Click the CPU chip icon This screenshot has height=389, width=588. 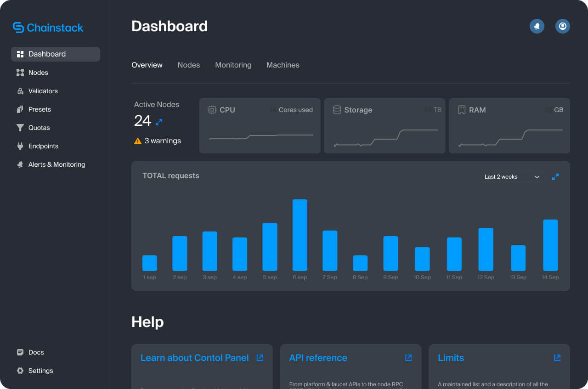(x=212, y=110)
